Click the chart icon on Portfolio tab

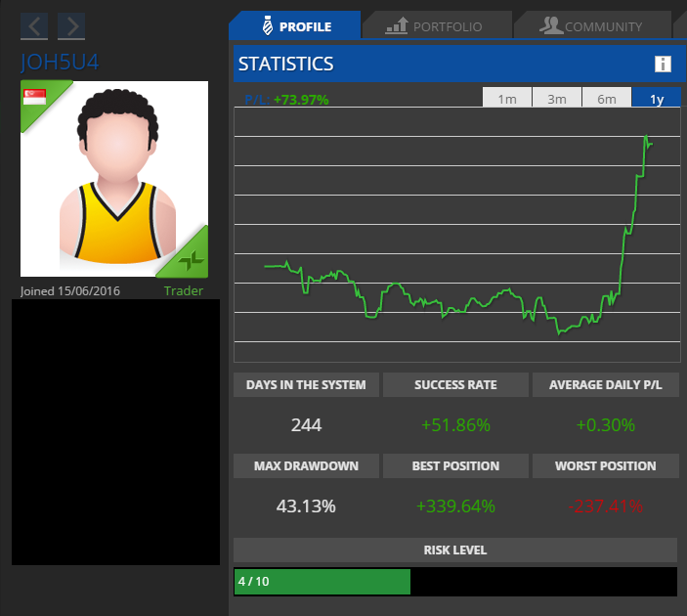(x=397, y=26)
